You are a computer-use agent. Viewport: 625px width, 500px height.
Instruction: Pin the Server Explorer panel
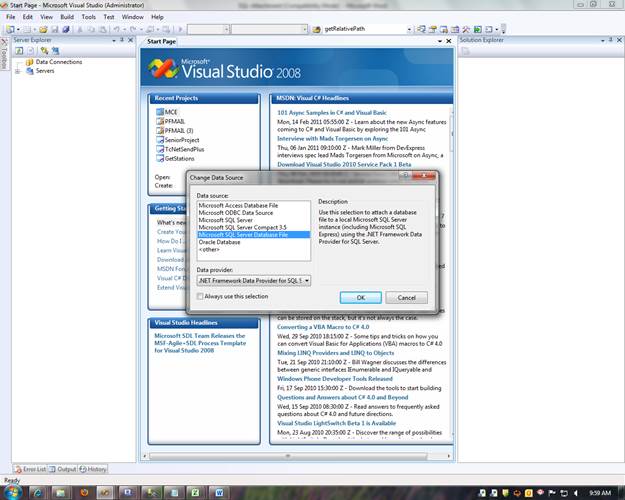(x=122, y=40)
